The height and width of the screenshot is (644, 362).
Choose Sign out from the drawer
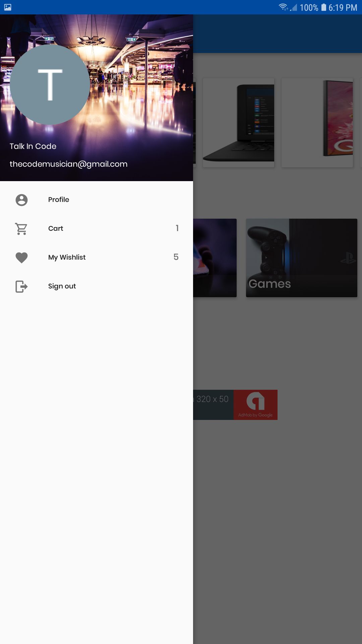97,286
